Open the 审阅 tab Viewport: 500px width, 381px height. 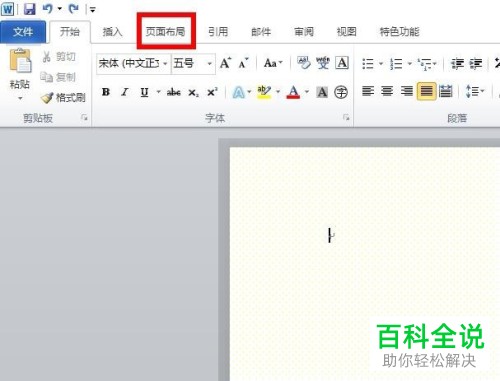pyautogui.click(x=304, y=32)
